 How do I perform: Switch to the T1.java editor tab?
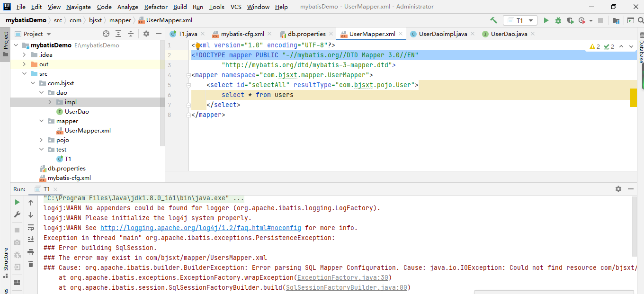[188, 34]
